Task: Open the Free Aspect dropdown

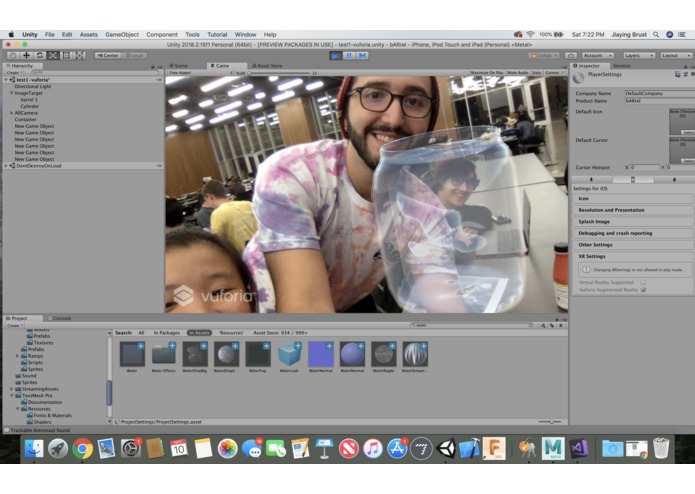Action: 200,73
